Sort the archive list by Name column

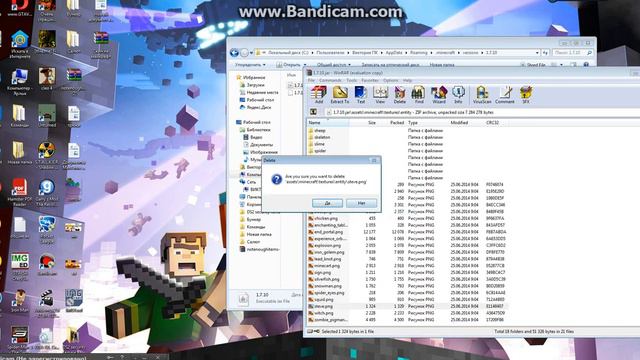pos(328,122)
